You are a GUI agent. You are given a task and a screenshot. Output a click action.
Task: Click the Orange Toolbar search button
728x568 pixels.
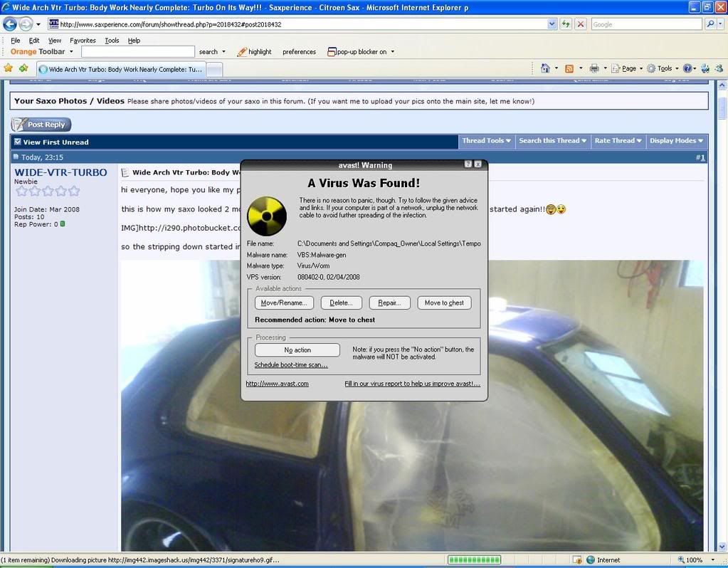208,51
